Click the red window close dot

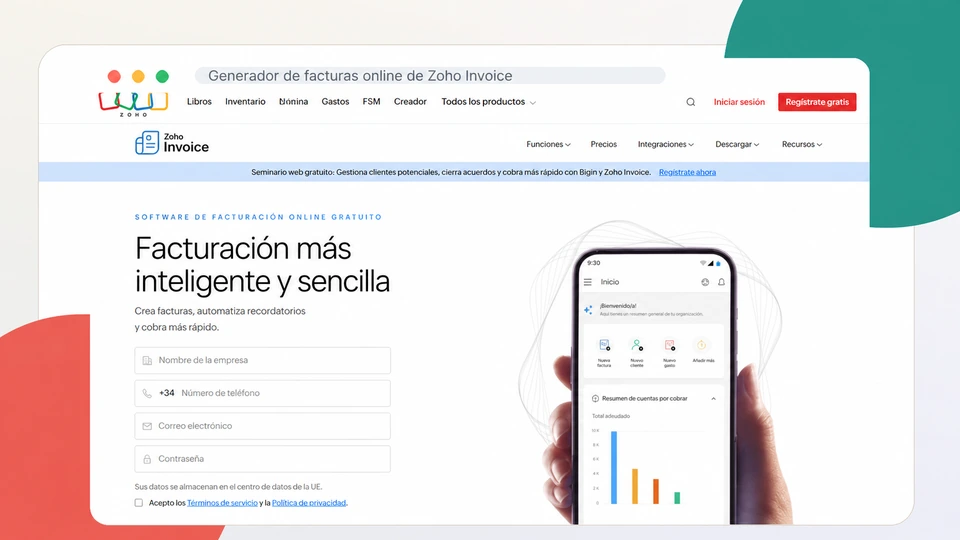(x=114, y=76)
